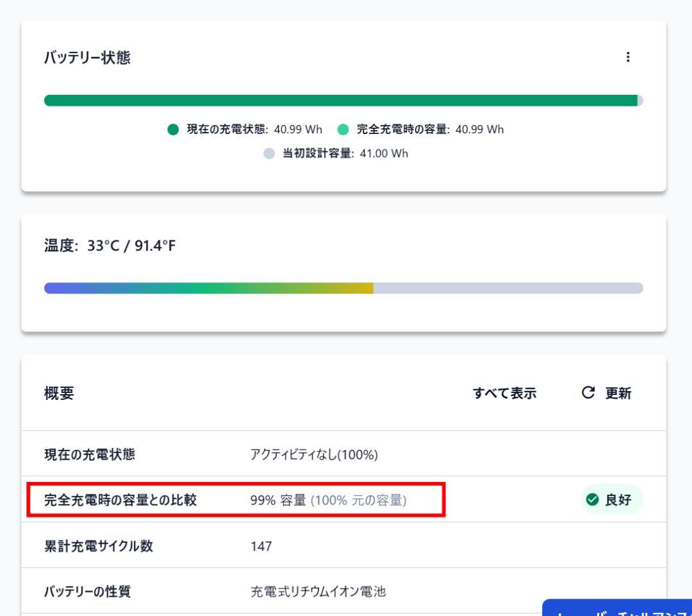692x616 pixels.
Task: Select the 累計充電サイクル数 row label
Action: pyautogui.click(x=99, y=546)
